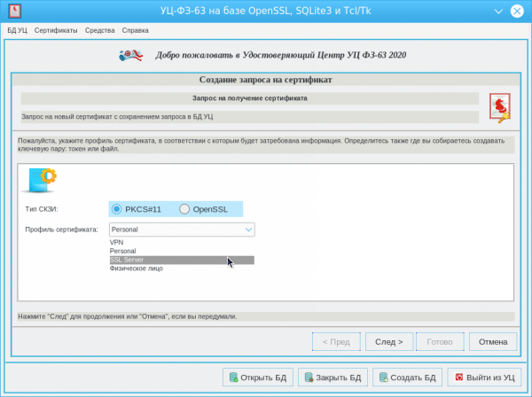Image resolution: width=532 pixels, height=397 pixels.
Task: Click the application icon in the title bar
Action: 12,11
